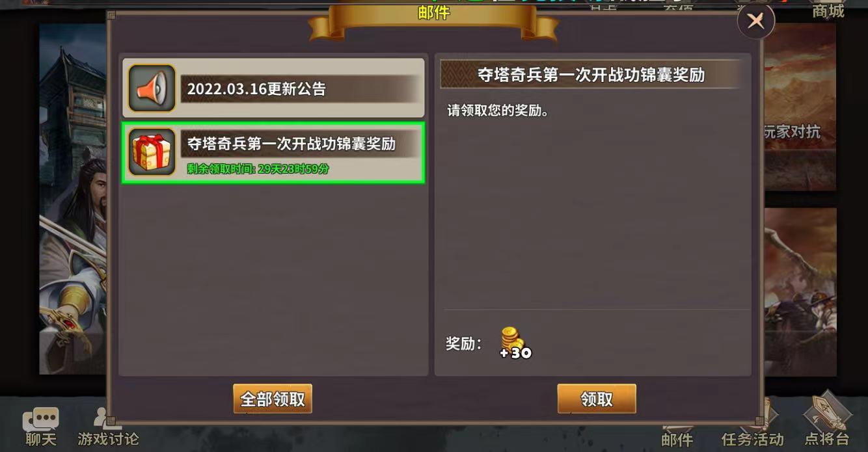Screen dimensions: 868x452
Task: Claim all rewards with 全部领取
Action: 273,399
